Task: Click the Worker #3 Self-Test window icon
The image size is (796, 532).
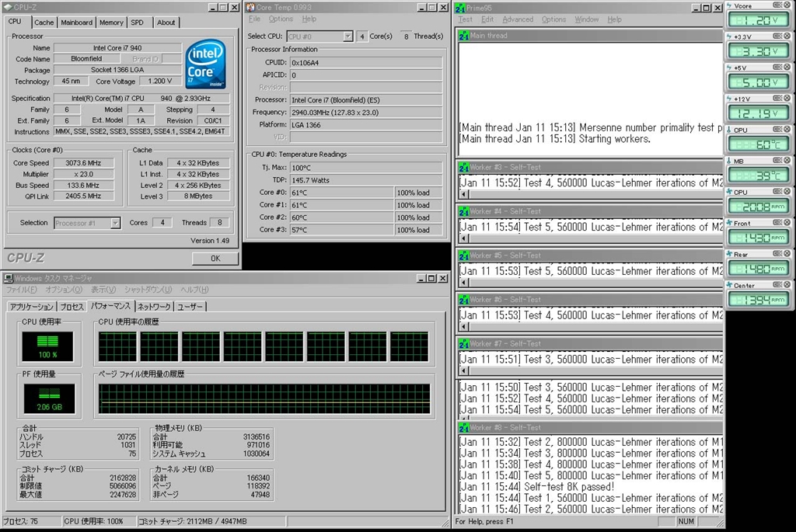Action: (x=463, y=167)
